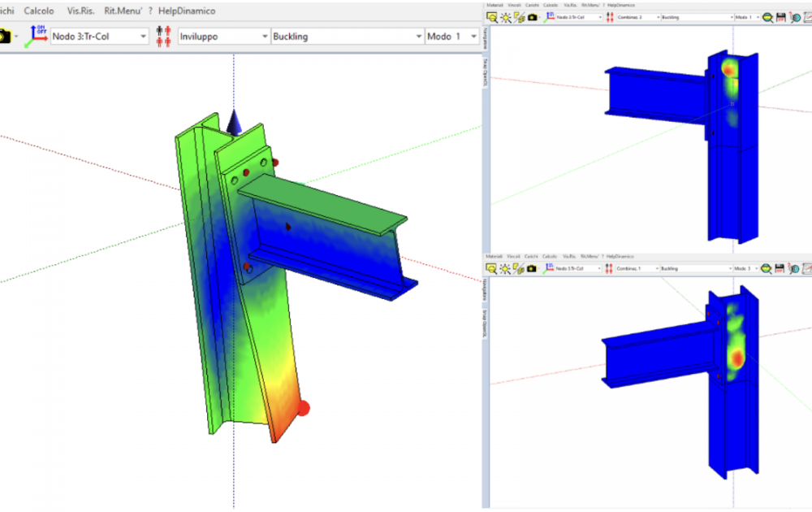812x512 pixels.
Task: Click the view cubes icon in lower-right panel
Action: [517, 268]
